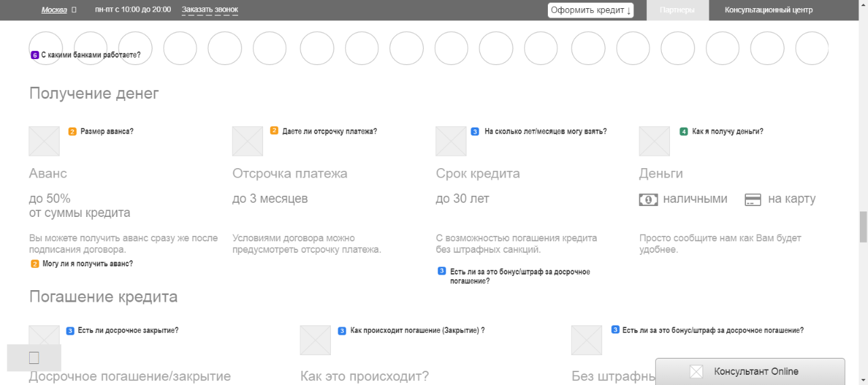Click the vertical page scrollbar thumb
This screenshot has height=385, width=868.
coord(863,226)
